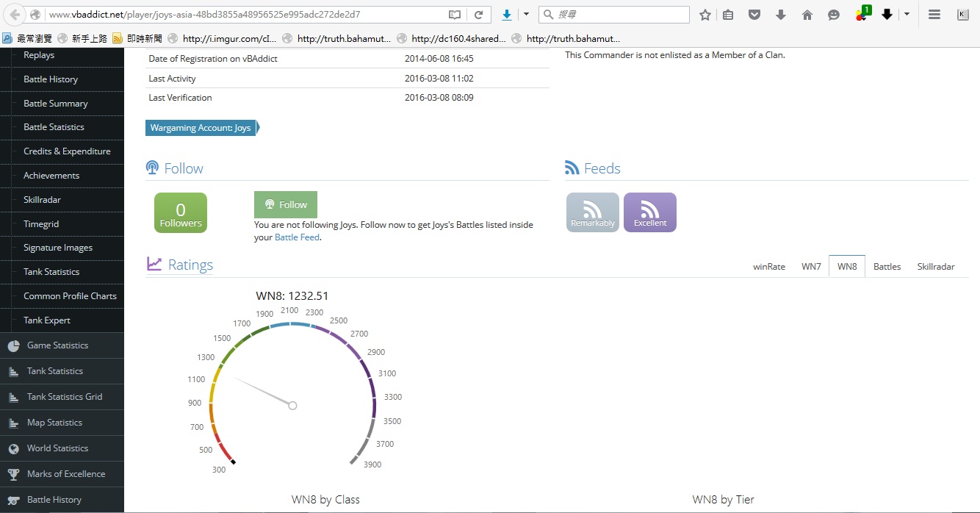Open Signature Images in the sidebar

(58, 248)
